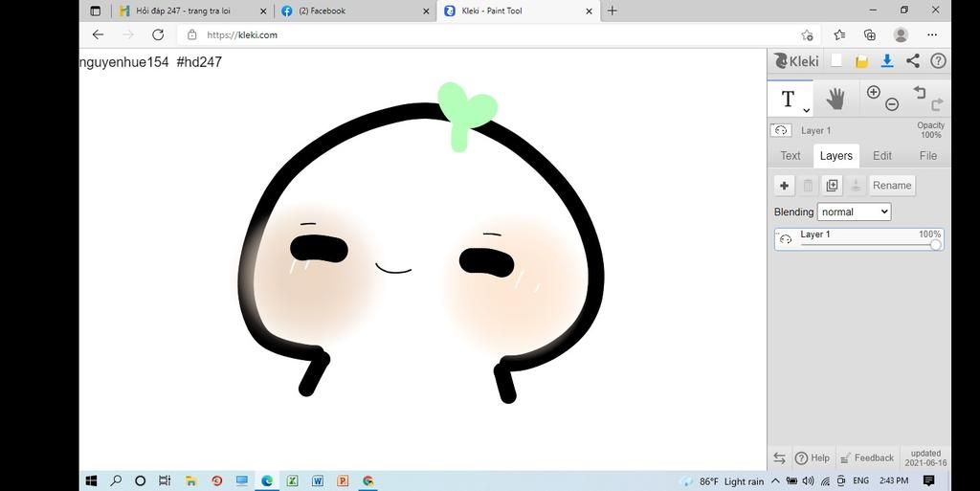Open the Feedback link
Image resolution: width=980 pixels, height=491 pixels.
(x=866, y=458)
